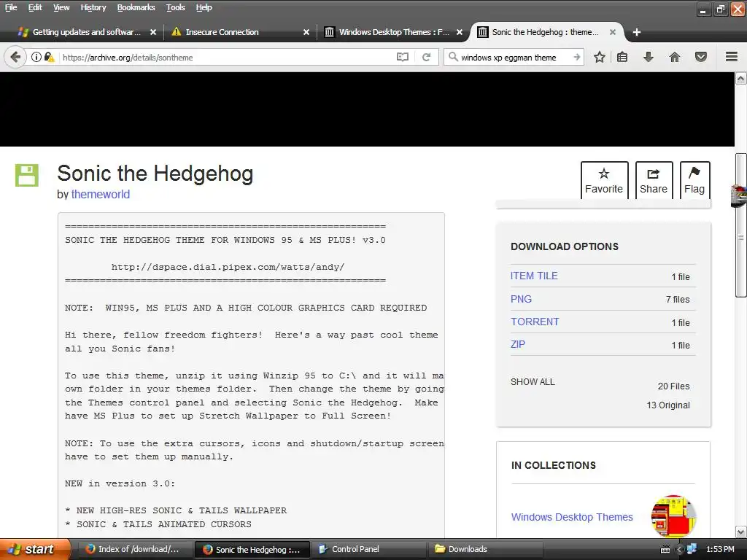This screenshot has height=560, width=747.
Task: Open Downloads folder from taskbar
Action: [x=486, y=549]
